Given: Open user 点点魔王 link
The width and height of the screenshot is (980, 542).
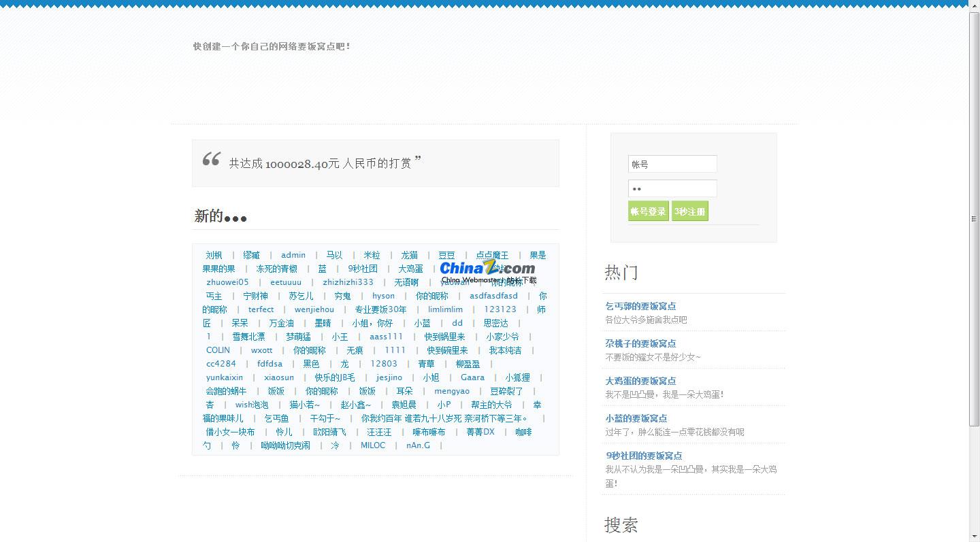Looking at the screenshot, I should pos(492,255).
